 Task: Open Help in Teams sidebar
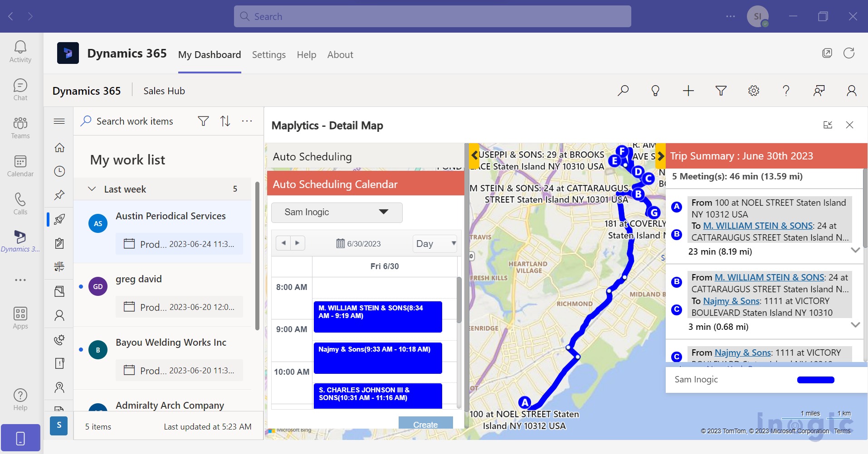point(20,400)
